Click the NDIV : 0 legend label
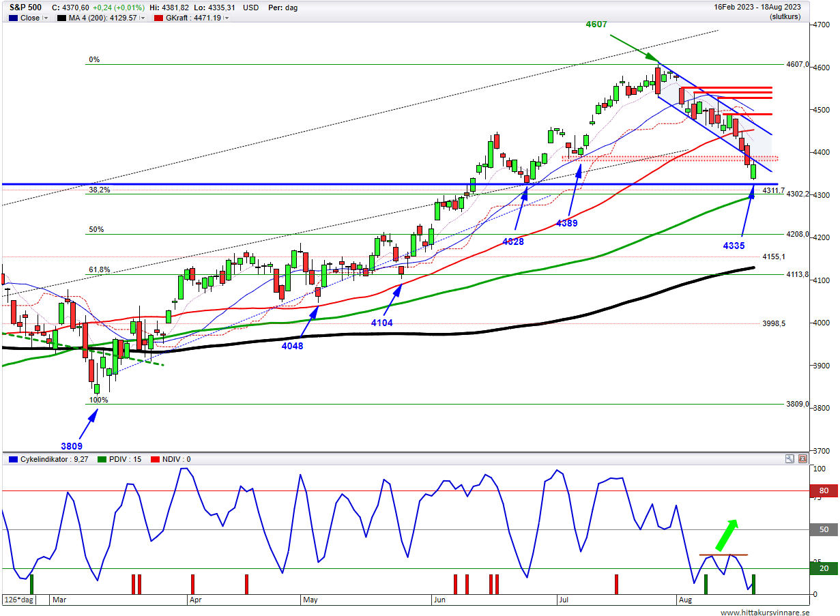Image resolution: width=840 pixels, height=616 pixels. (175, 460)
